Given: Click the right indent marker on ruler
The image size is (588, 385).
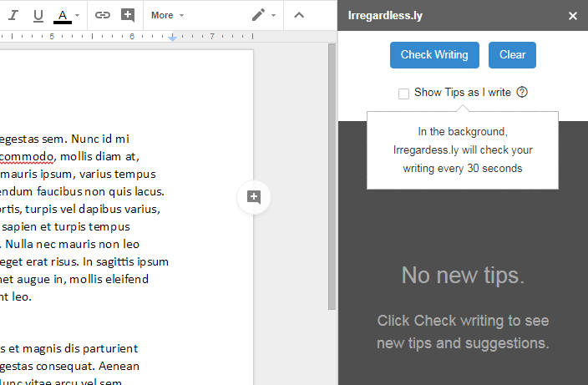Looking at the screenshot, I should coord(172,38).
